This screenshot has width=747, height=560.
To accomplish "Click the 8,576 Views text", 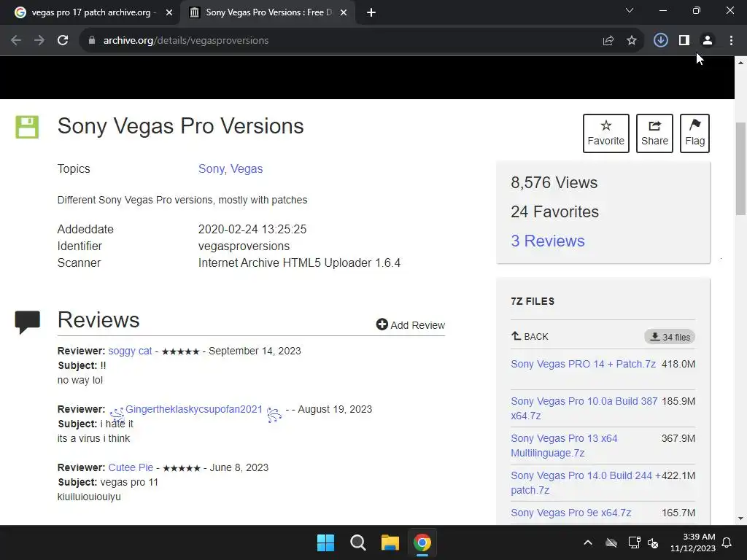I will [x=554, y=183].
